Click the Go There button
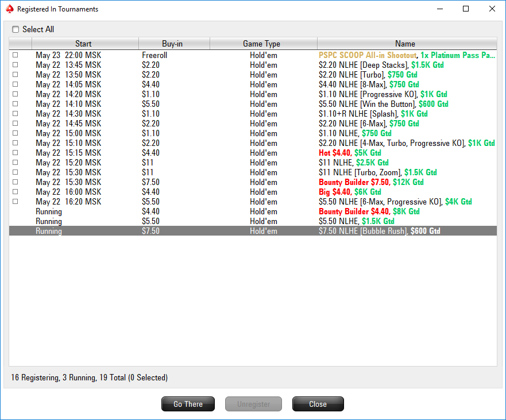The image size is (506, 420). pos(188,404)
